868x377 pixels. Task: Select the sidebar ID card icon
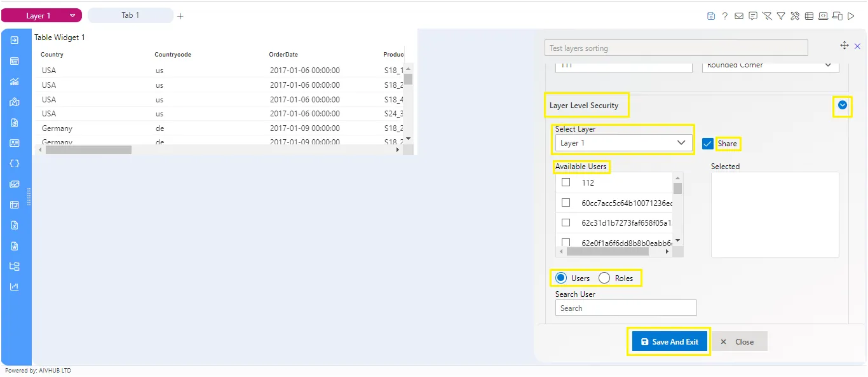(x=15, y=143)
